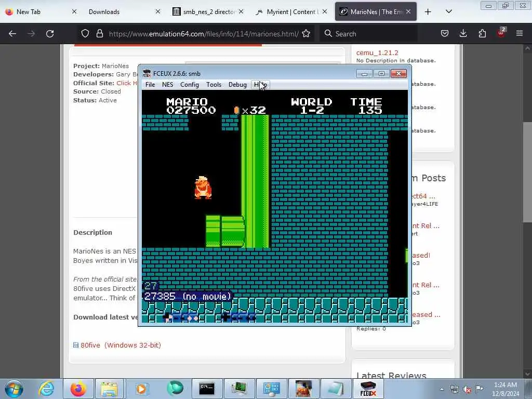Open the green globe app in taskbar
The width and height of the screenshot is (532, 399).
[175, 389]
